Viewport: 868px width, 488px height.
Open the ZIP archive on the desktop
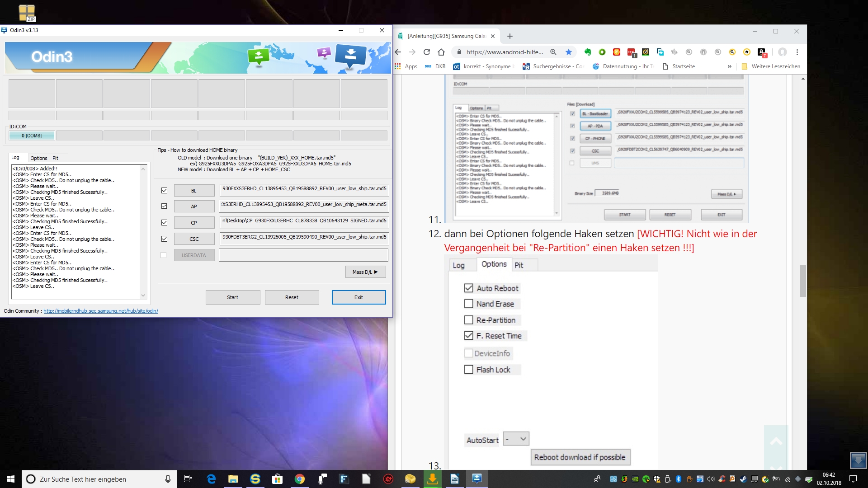(27, 13)
